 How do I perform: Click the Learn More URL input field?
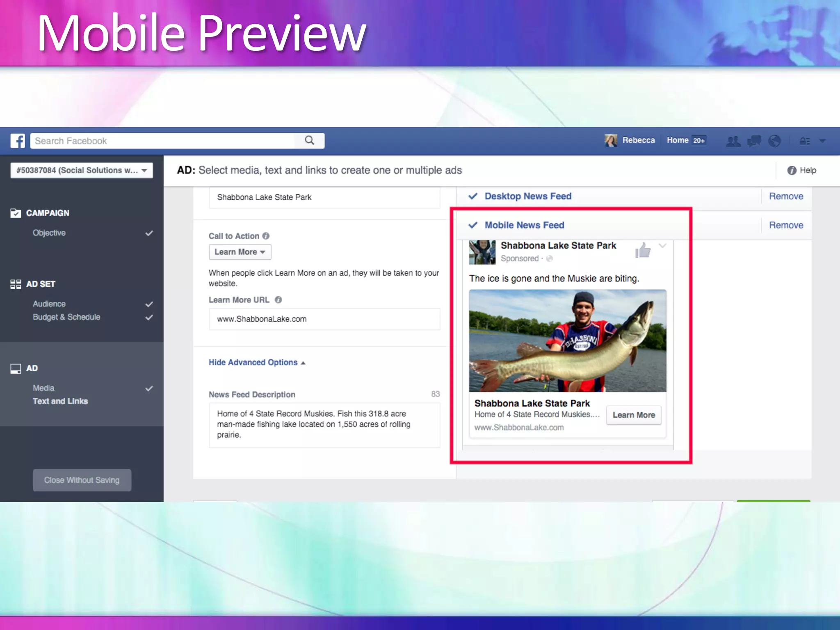point(324,319)
